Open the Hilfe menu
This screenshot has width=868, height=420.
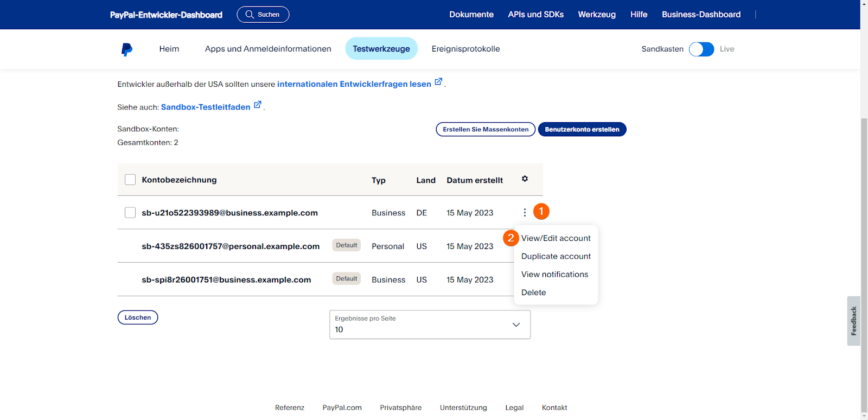(x=639, y=15)
